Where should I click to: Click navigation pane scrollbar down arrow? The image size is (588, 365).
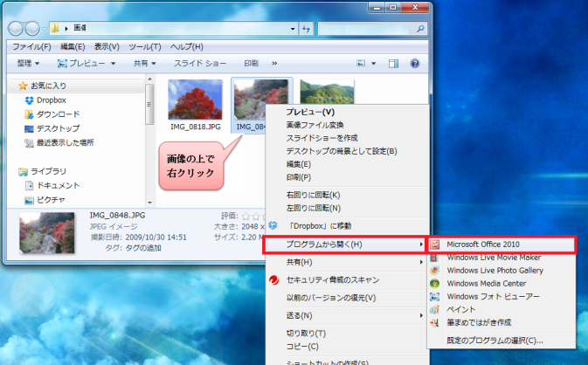(x=150, y=203)
